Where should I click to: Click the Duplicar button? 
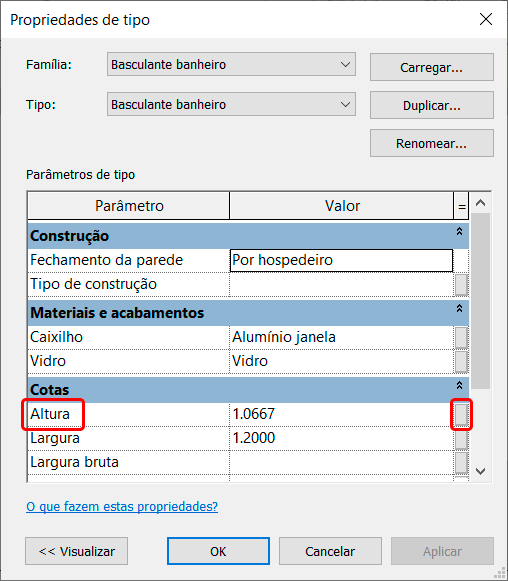tap(432, 106)
